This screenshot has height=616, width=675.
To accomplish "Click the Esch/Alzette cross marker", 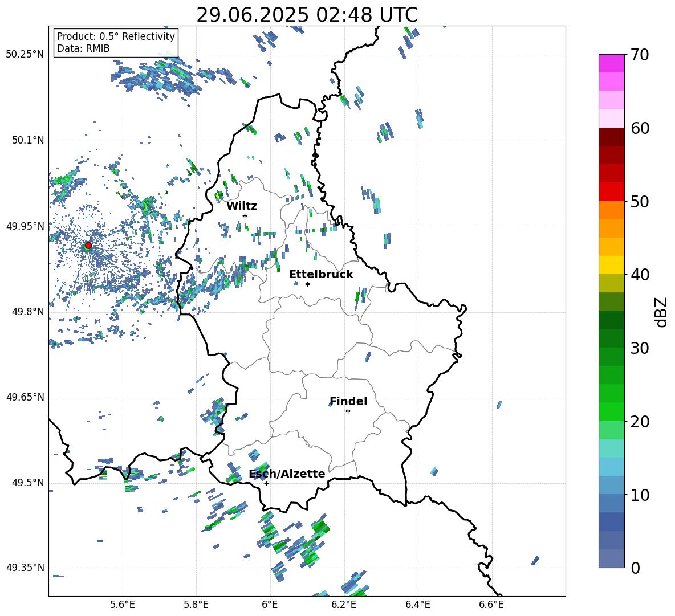I will pos(266,483).
